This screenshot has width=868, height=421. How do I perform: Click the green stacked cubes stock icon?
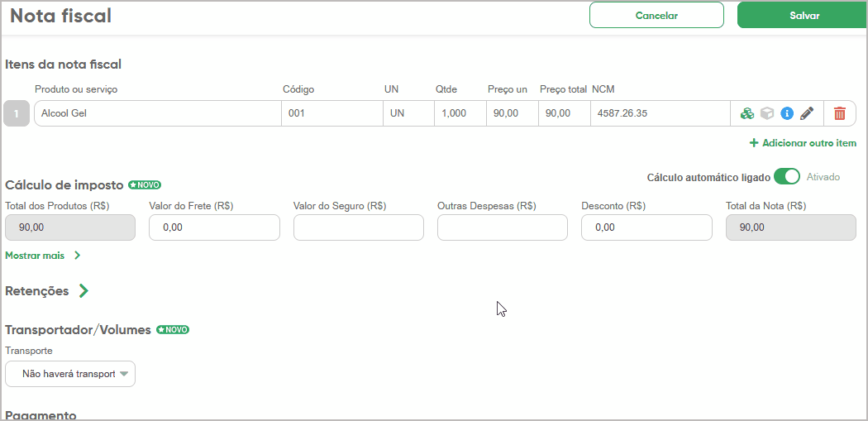coord(746,113)
